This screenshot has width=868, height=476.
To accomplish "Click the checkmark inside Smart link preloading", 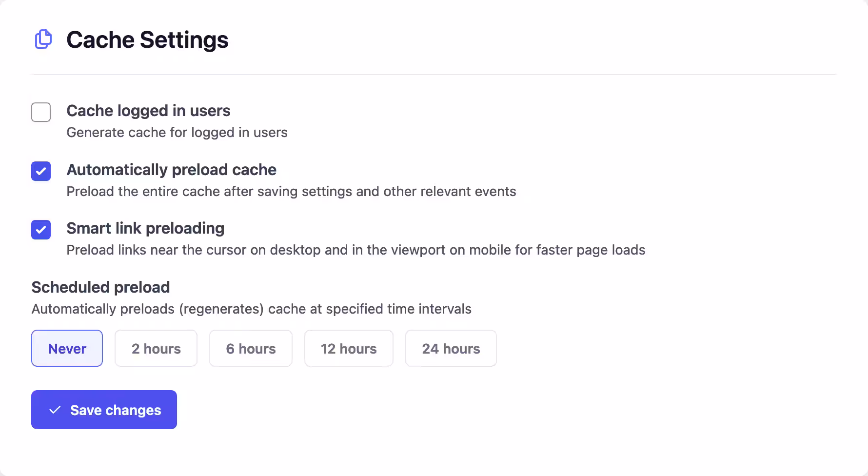I will click(41, 230).
